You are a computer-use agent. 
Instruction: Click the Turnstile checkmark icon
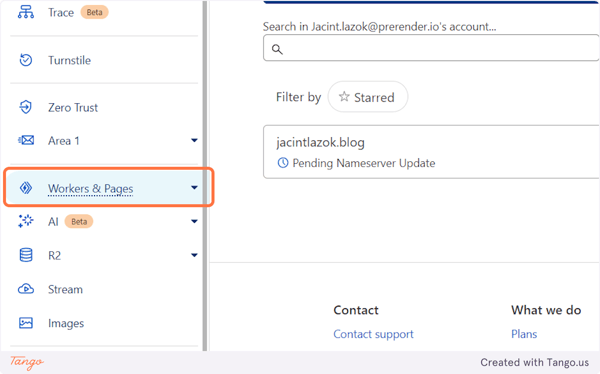[26, 60]
